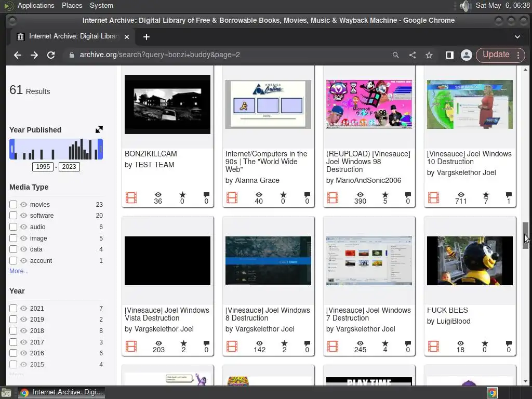Click the favorites star on Windows 10 Destruction
Image resolution: width=532 pixels, height=399 pixels.
point(486,195)
